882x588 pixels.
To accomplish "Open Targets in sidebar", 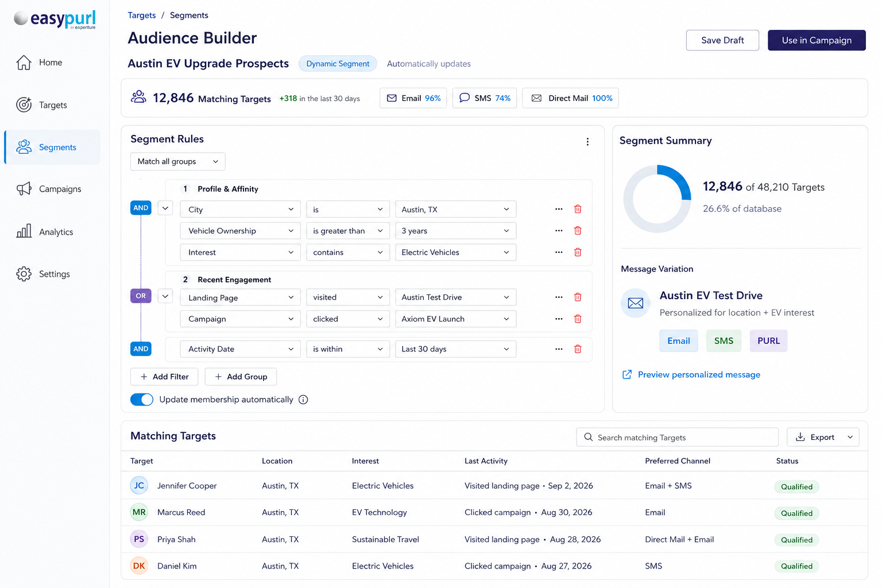I will [52, 105].
